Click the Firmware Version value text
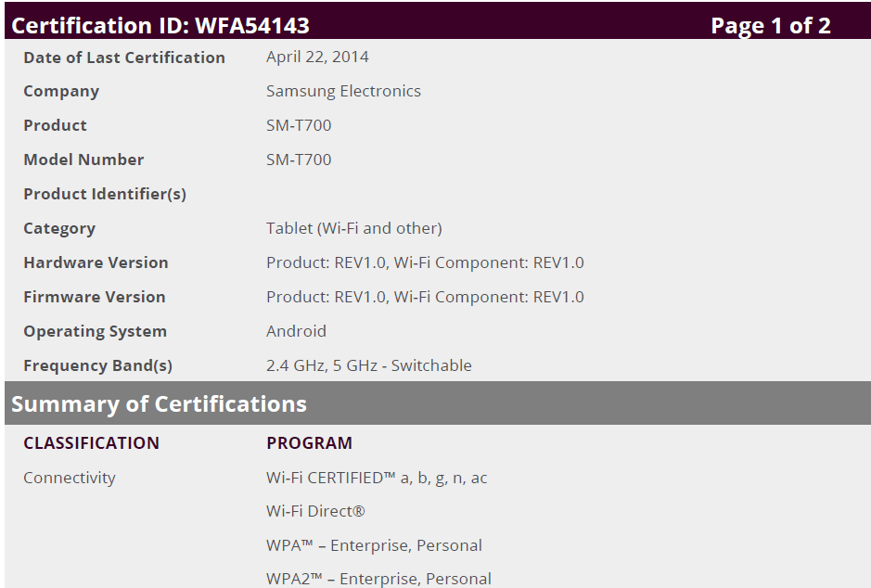871x588 pixels. (425, 297)
